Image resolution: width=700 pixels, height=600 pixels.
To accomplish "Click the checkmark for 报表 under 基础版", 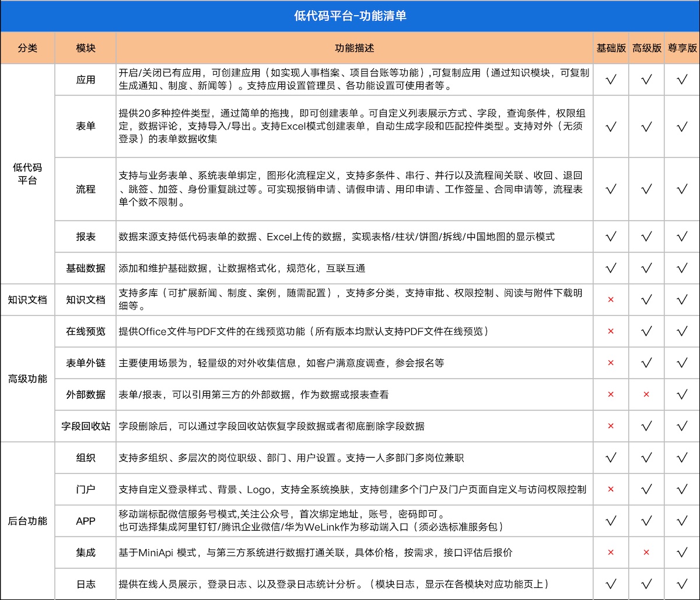I will click(611, 237).
